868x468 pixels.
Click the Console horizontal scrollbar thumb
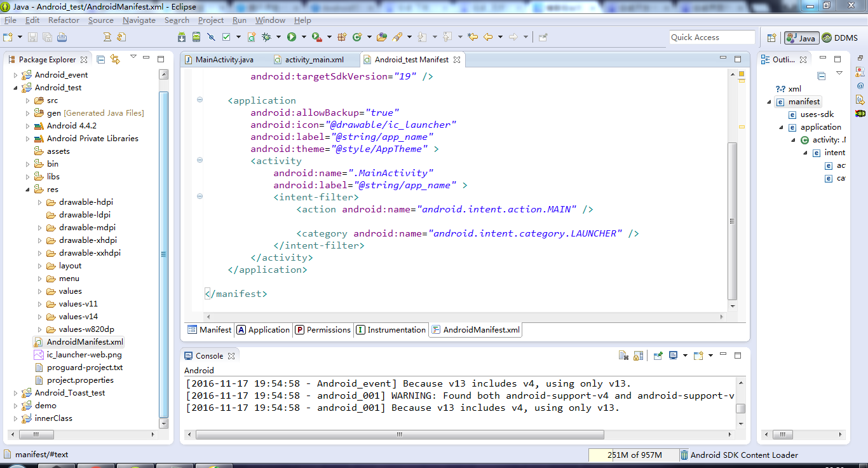(x=399, y=435)
